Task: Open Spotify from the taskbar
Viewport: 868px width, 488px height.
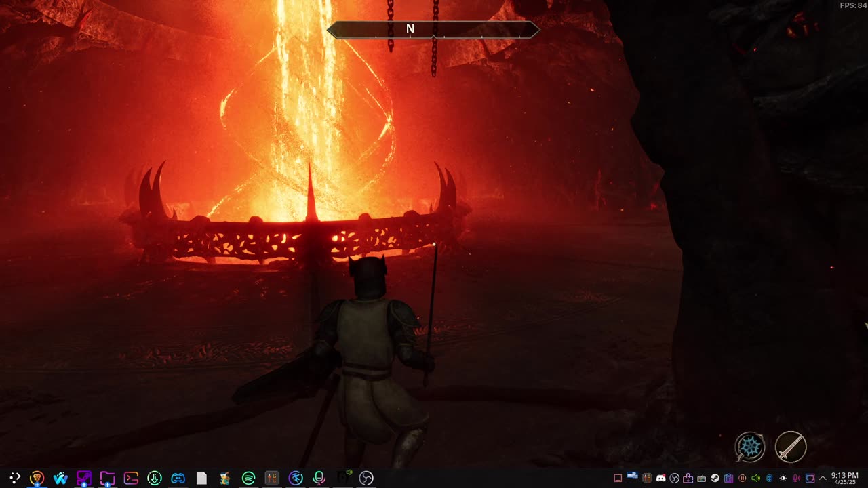Action: (x=248, y=478)
